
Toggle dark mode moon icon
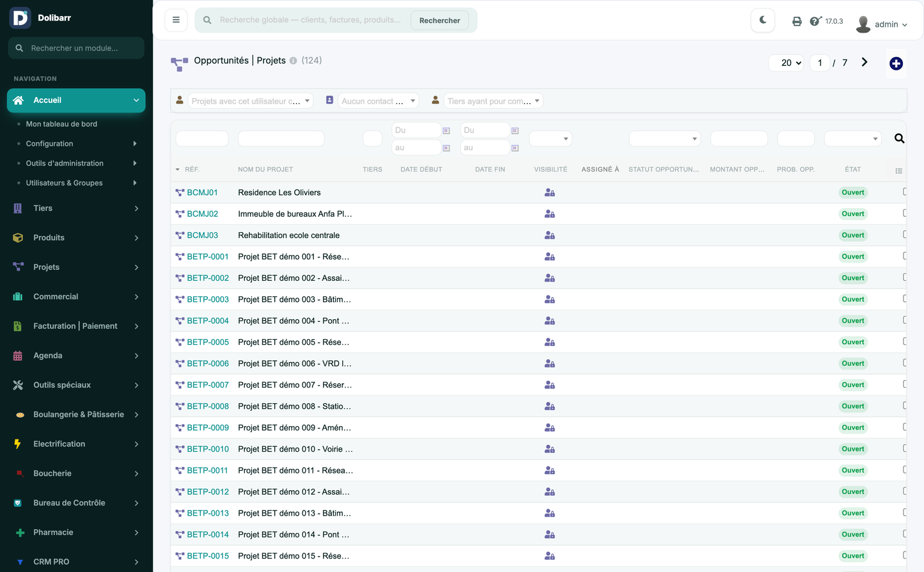763,20
